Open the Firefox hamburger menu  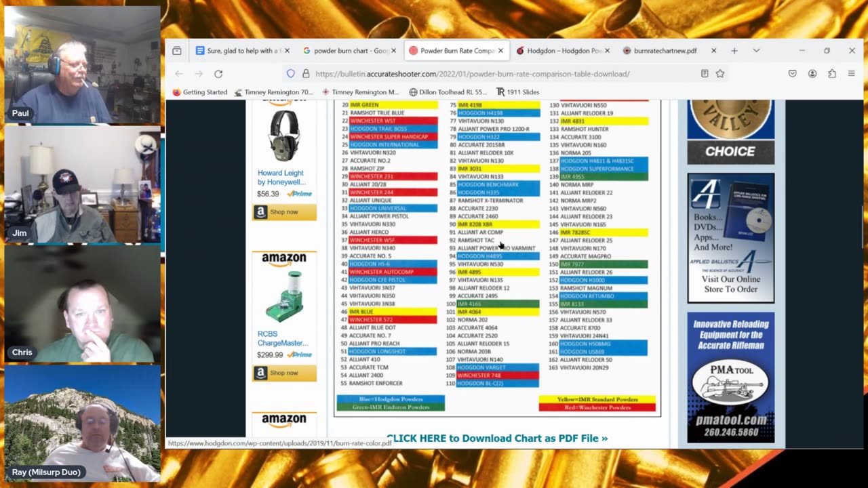point(852,74)
